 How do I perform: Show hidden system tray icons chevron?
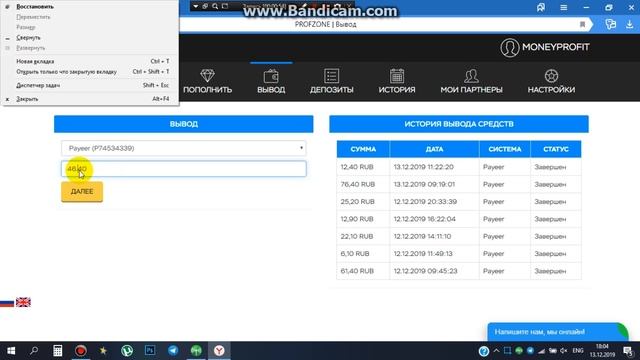[496, 351]
